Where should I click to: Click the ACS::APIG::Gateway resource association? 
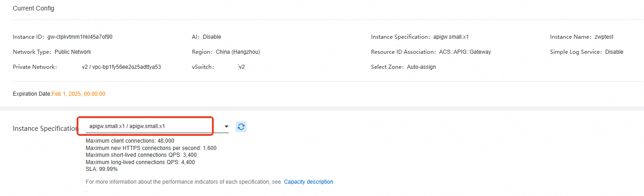(x=465, y=52)
